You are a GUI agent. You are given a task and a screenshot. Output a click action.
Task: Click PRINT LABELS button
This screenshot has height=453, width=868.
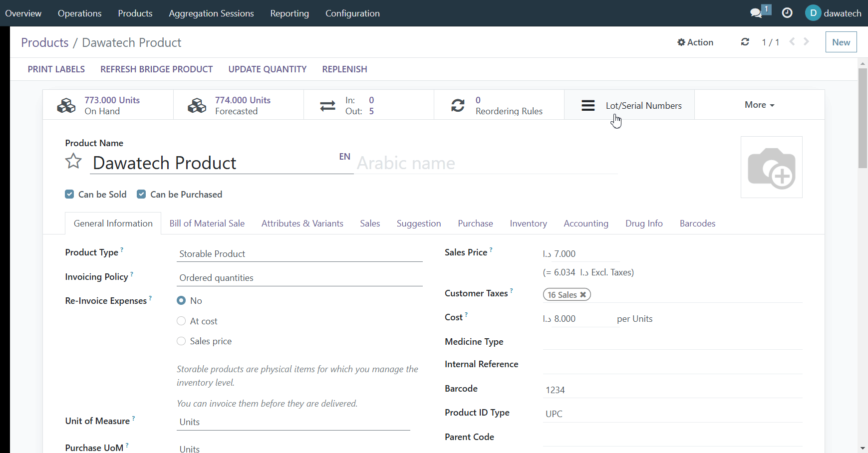[x=56, y=69]
